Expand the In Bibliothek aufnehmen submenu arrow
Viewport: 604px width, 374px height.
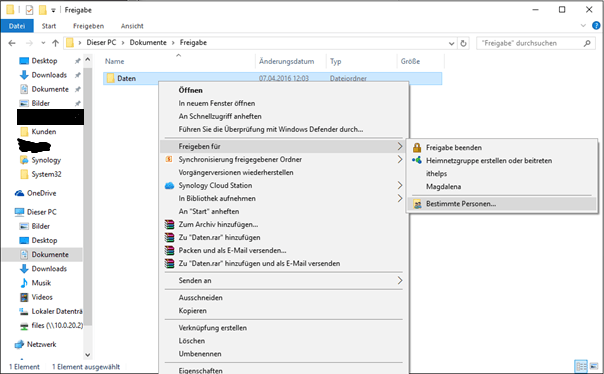pos(399,198)
